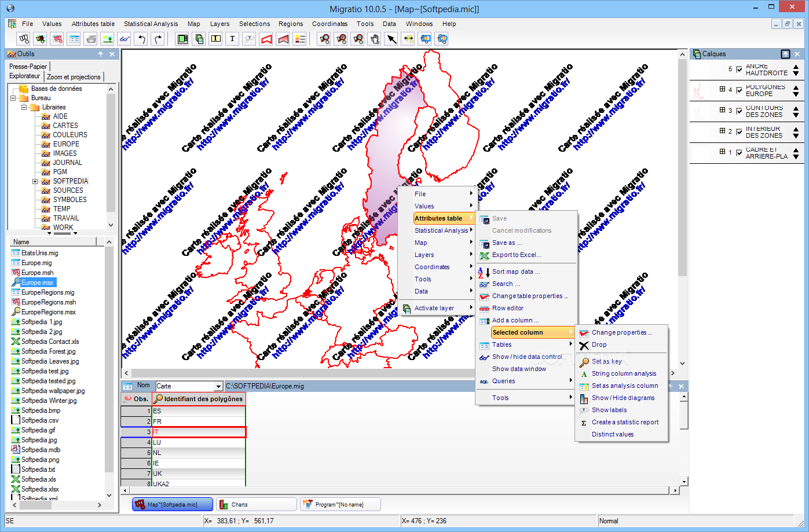Screen dimensions: 809x532
Task: Expand the INTERIEUR DES ZONES layer grid icon
Action: [x=722, y=131]
